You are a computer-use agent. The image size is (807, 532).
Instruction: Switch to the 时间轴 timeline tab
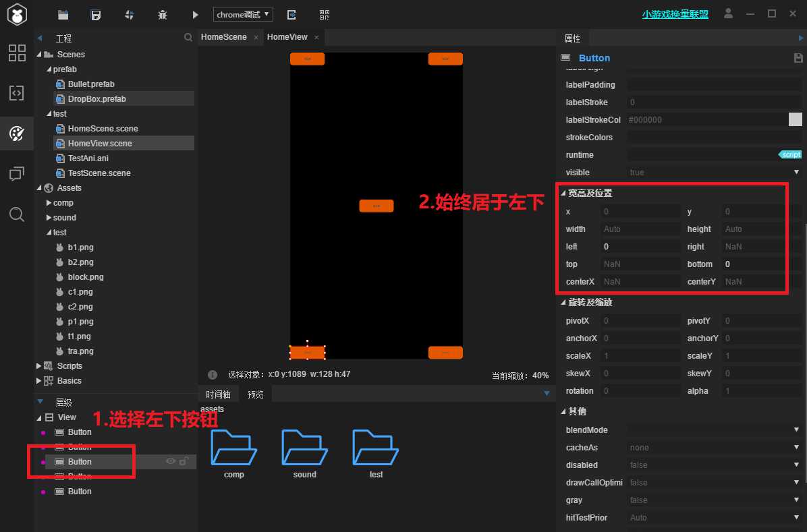point(218,394)
